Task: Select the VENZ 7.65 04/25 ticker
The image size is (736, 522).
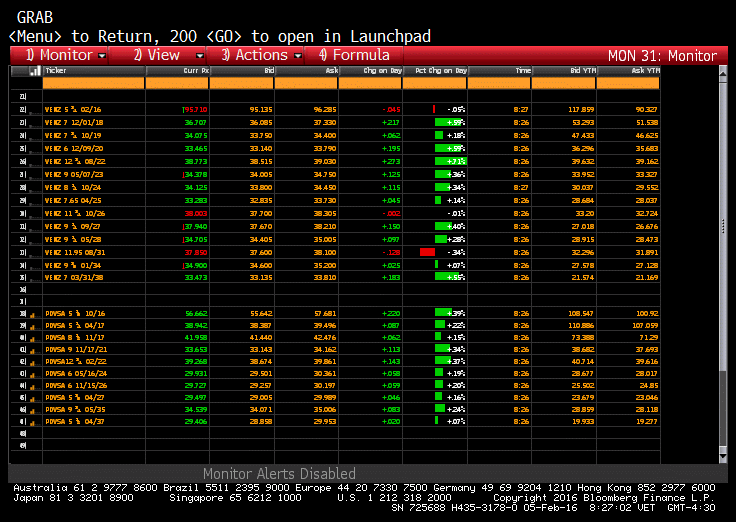Action: [x=73, y=200]
